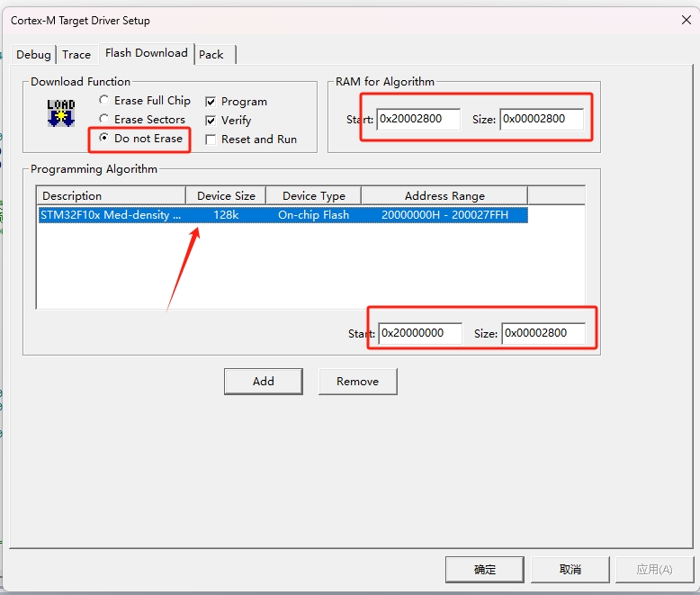Click the Address Range column header

point(444,195)
